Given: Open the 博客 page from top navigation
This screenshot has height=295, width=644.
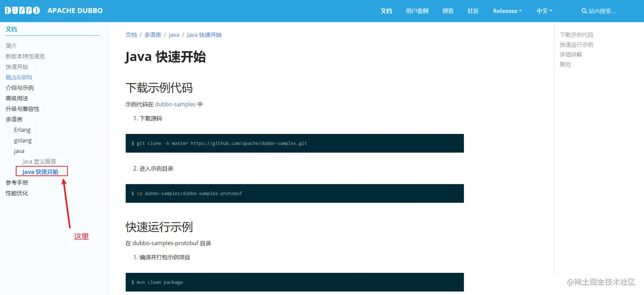Looking at the screenshot, I should tap(448, 11).
